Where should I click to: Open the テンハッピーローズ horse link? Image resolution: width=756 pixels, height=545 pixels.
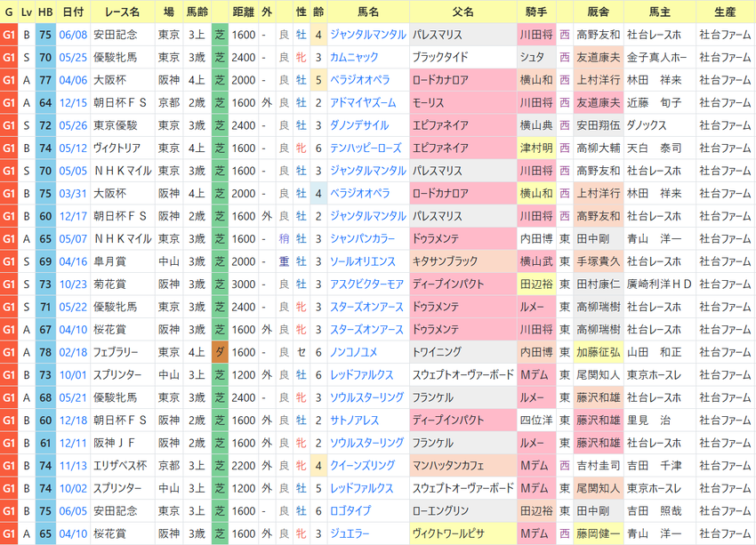pos(366,148)
